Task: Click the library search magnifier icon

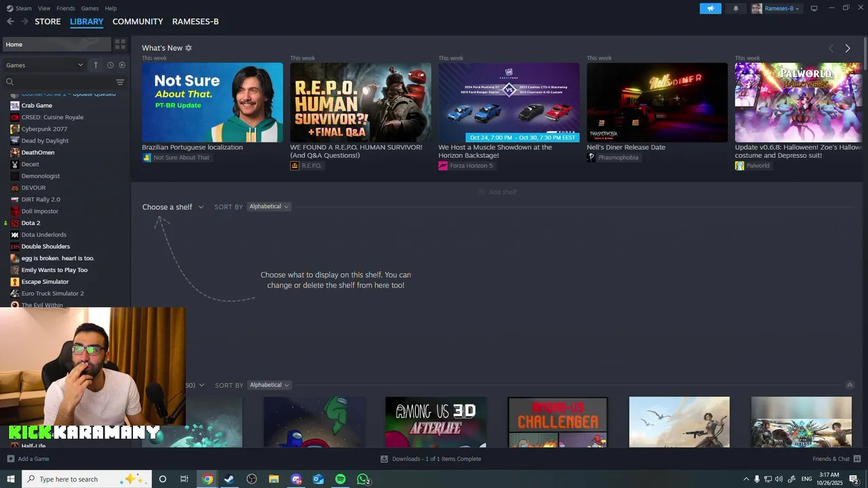Action: click(x=10, y=82)
